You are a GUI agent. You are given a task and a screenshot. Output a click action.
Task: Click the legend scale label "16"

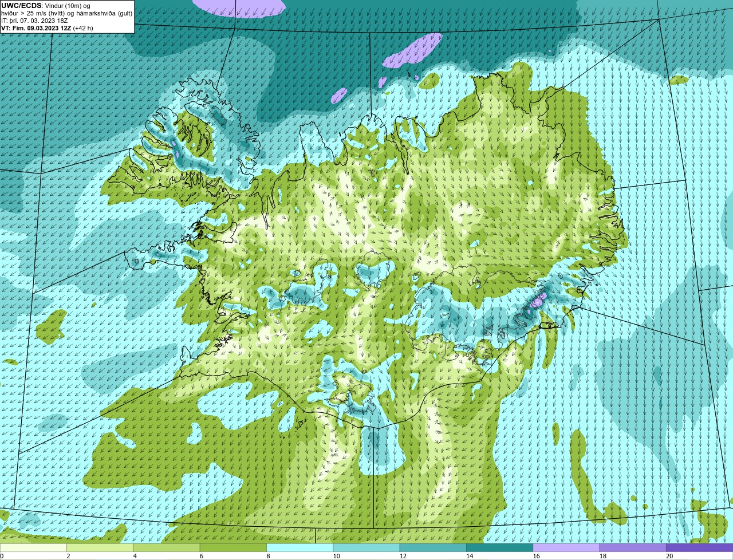tap(536, 556)
